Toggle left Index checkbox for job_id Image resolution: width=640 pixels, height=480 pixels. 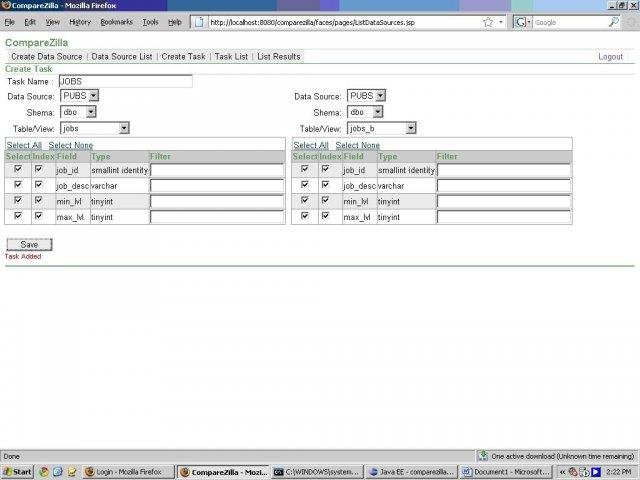[39, 169]
